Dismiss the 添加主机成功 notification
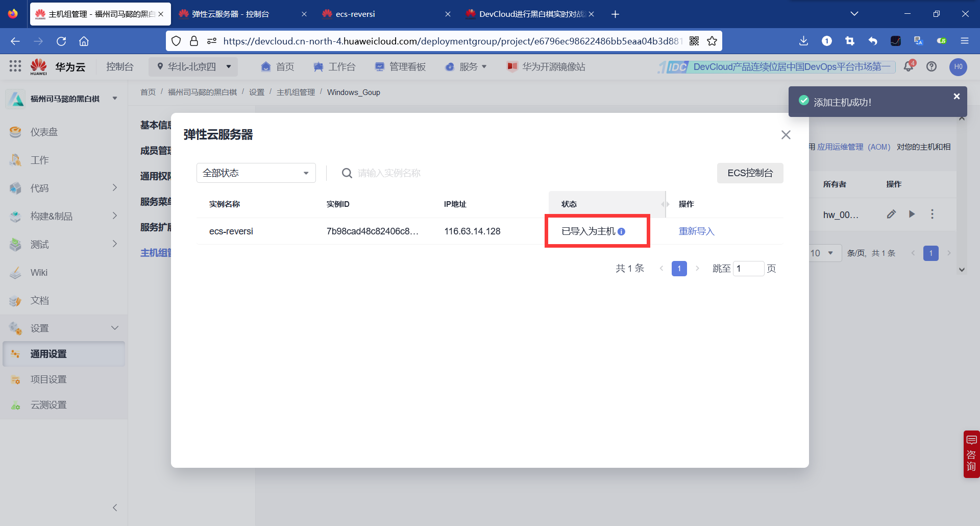The height and width of the screenshot is (526, 980). click(x=957, y=97)
